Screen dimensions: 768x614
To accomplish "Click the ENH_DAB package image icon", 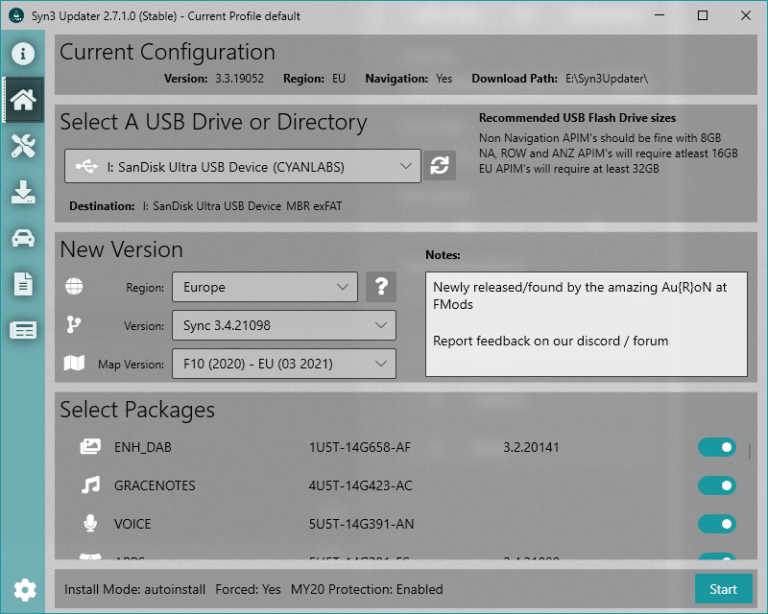I will coord(91,447).
